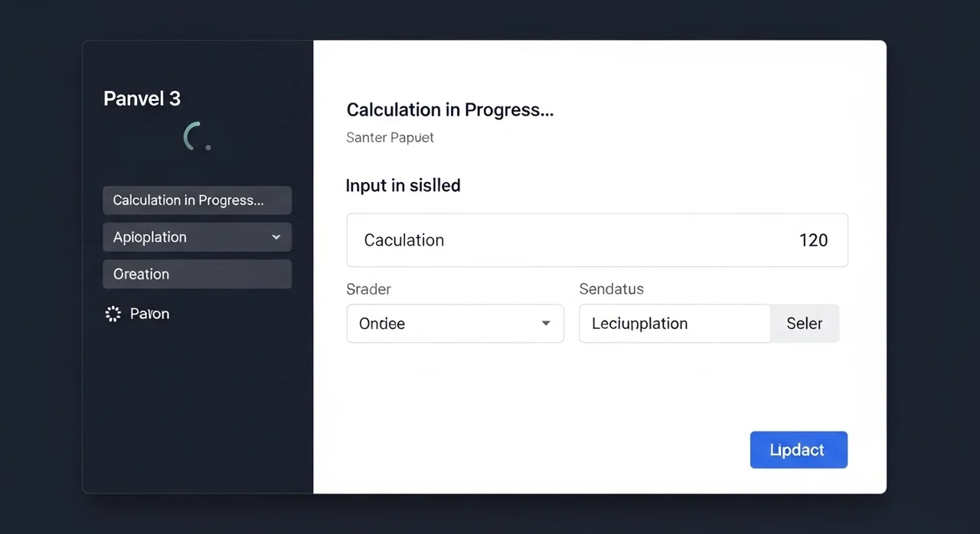Click the dotted spinner icon beside Pavon

tap(113, 314)
